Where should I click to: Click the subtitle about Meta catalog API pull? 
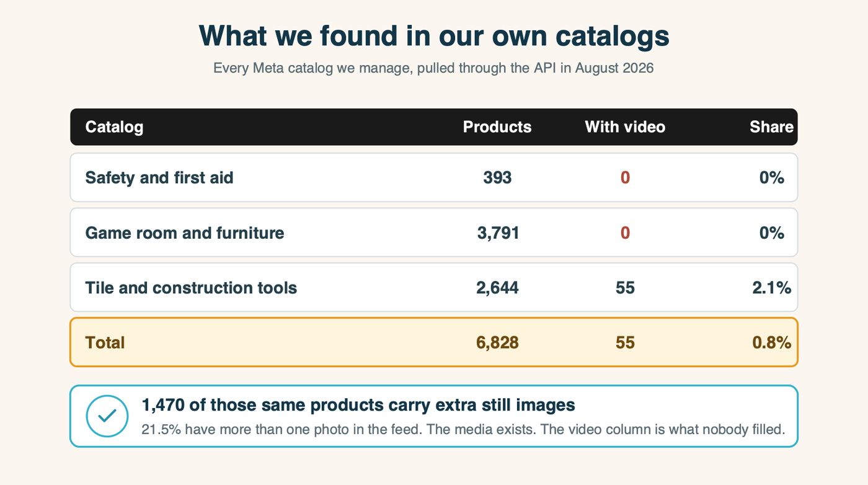click(433, 68)
